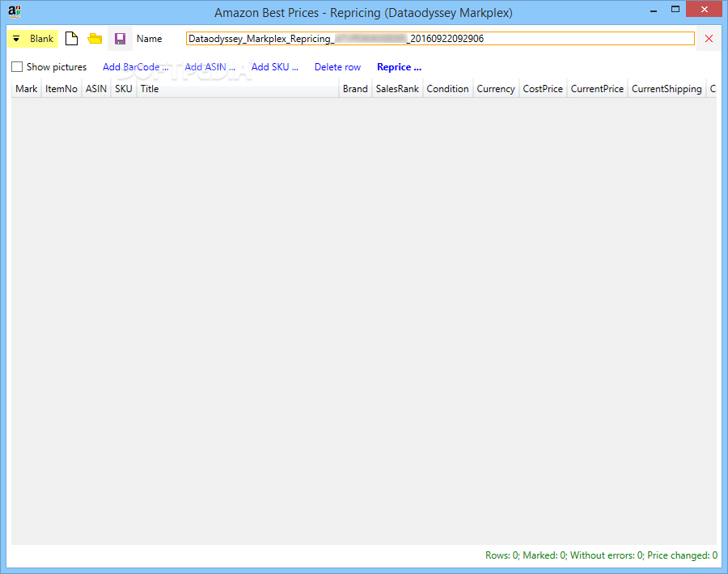Viewport: 728px width, 574px height.
Task: Sort by the Title column header
Action: [238, 89]
